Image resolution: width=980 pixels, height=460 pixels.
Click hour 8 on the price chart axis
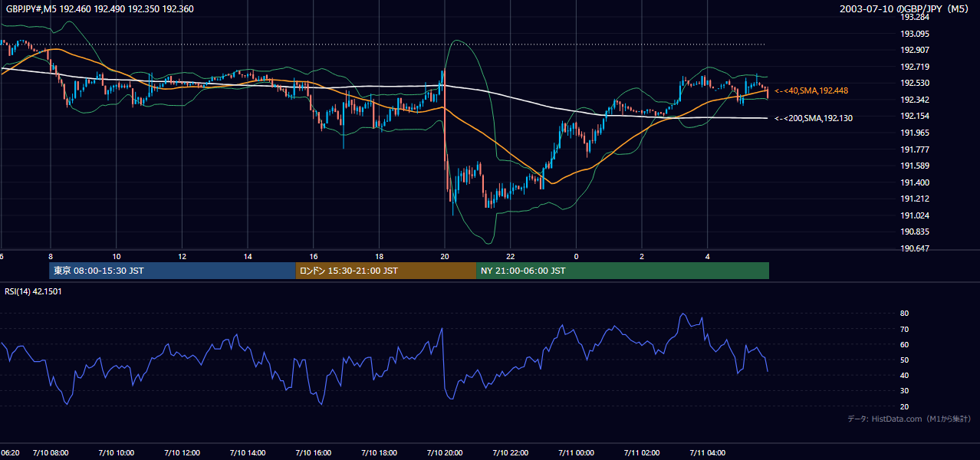point(51,256)
